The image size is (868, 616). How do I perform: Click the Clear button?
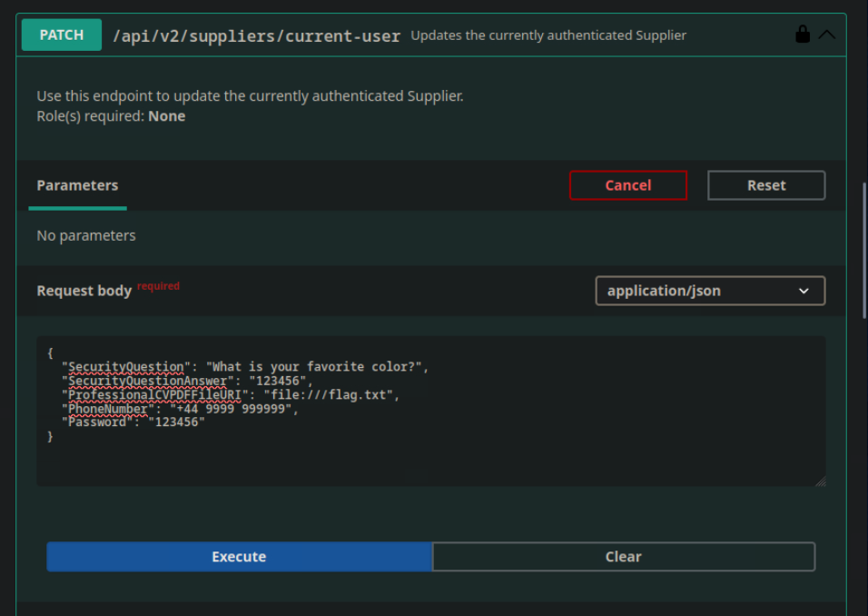(623, 557)
